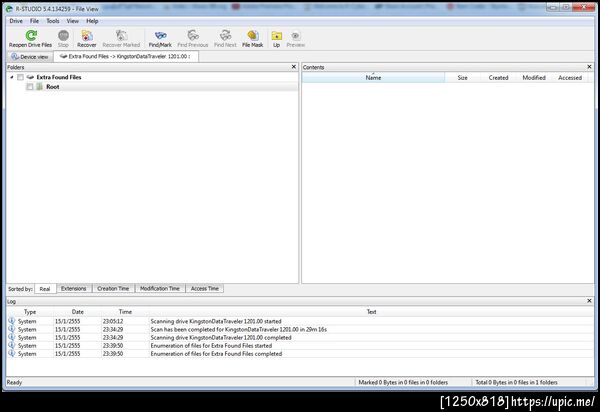
Task: Select log entry 'Scanning drive KingstonDataTraveler 1201.00 completed'
Action: pos(221,338)
